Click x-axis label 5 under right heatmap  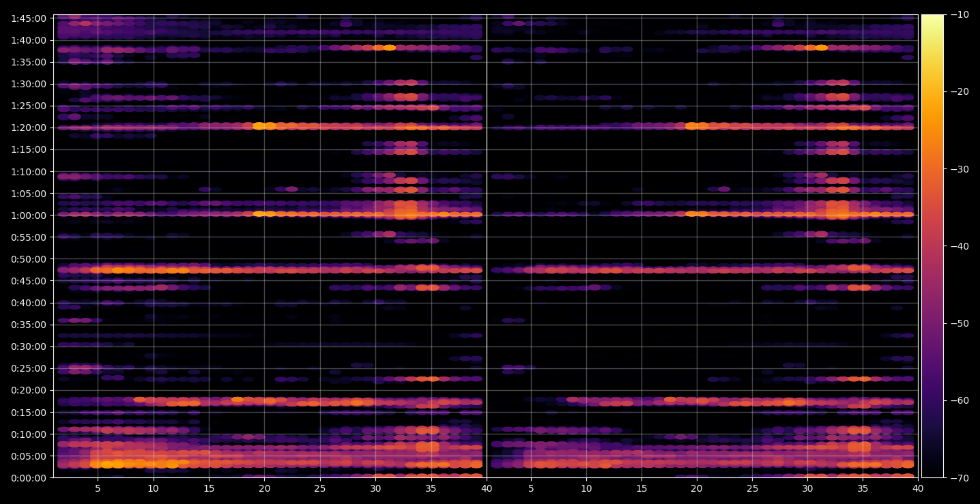531,488
